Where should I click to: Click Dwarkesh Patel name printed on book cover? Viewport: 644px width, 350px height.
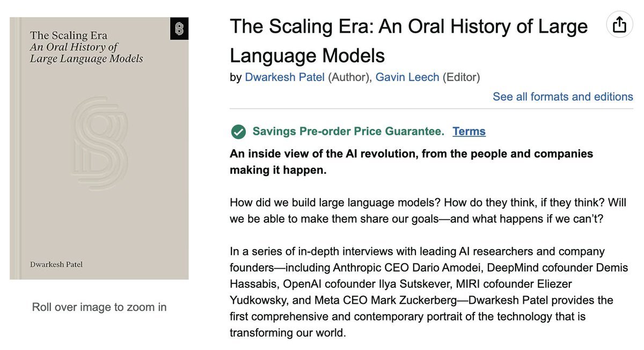(x=56, y=265)
